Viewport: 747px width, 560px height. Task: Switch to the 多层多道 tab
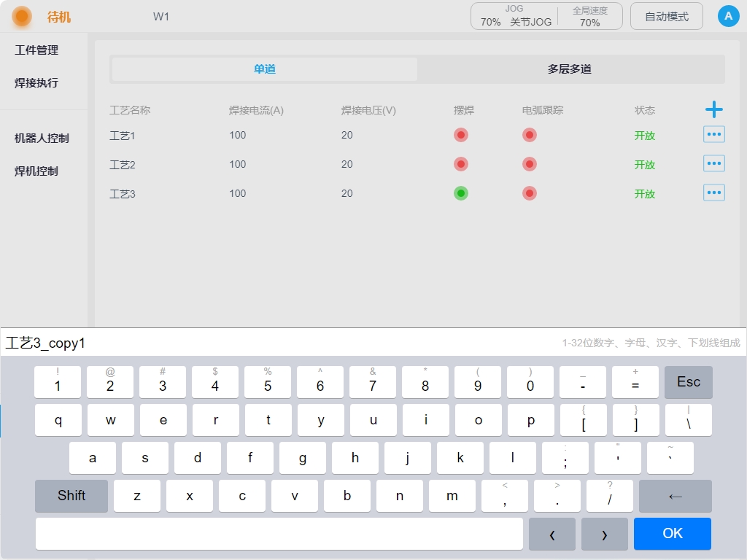[x=570, y=69]
